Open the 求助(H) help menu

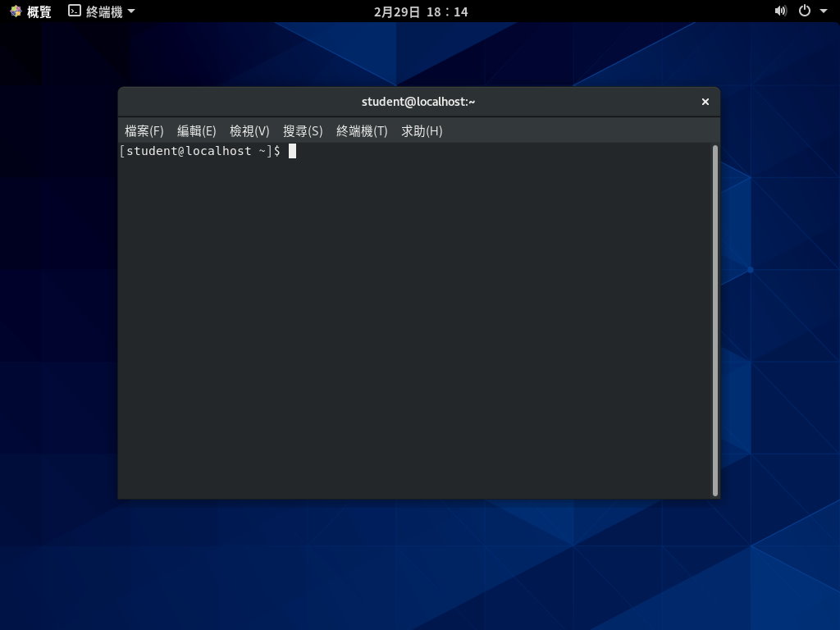pyautogui.click(x=422, y=130)
